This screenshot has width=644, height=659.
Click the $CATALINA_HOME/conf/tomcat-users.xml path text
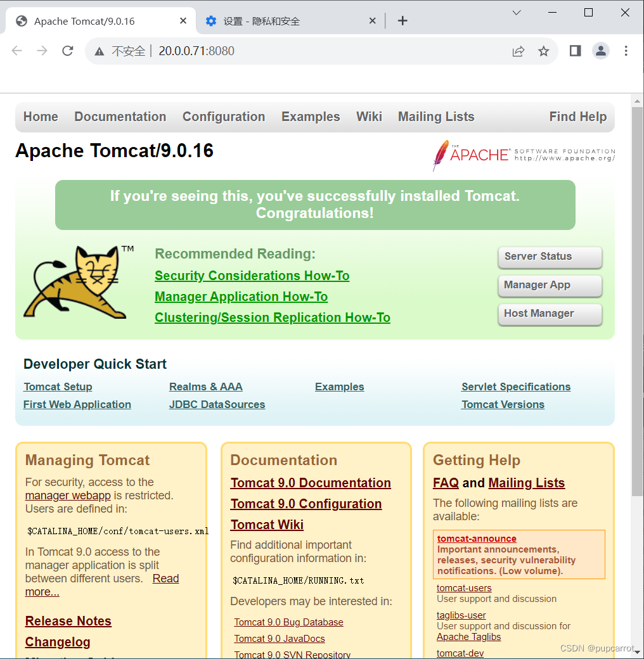click(x=118, y=531)
